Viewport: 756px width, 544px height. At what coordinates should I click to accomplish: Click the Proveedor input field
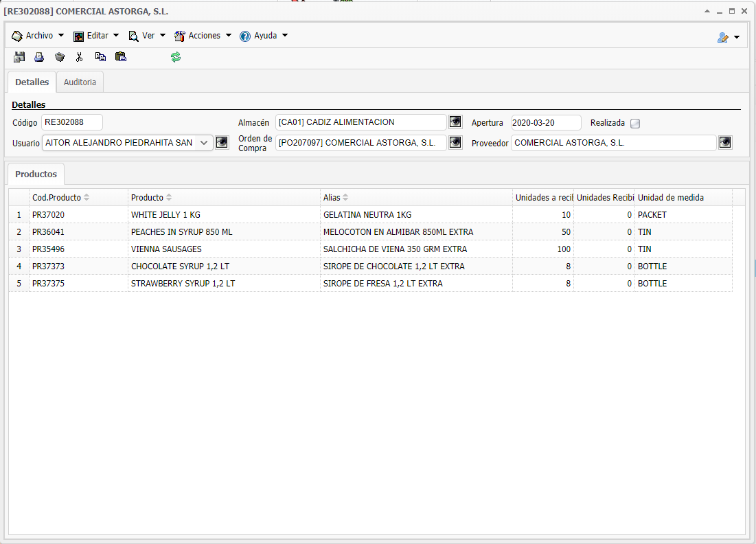(613, 143)
